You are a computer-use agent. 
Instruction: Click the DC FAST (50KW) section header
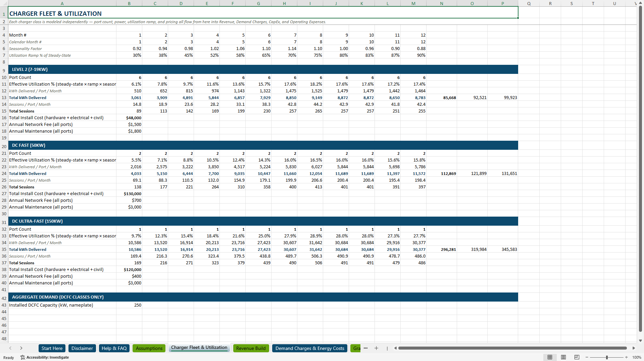pos(263,145)
